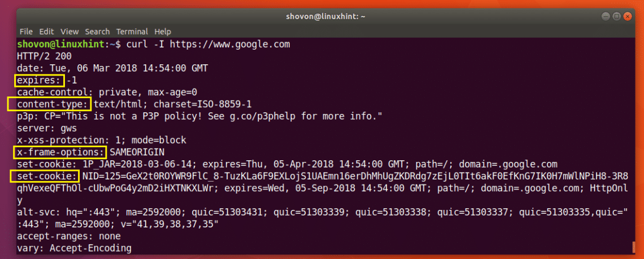644x259 pixels.
Task: Click the window title shovon@linuxhint: ~
Action: pos(326,16)
